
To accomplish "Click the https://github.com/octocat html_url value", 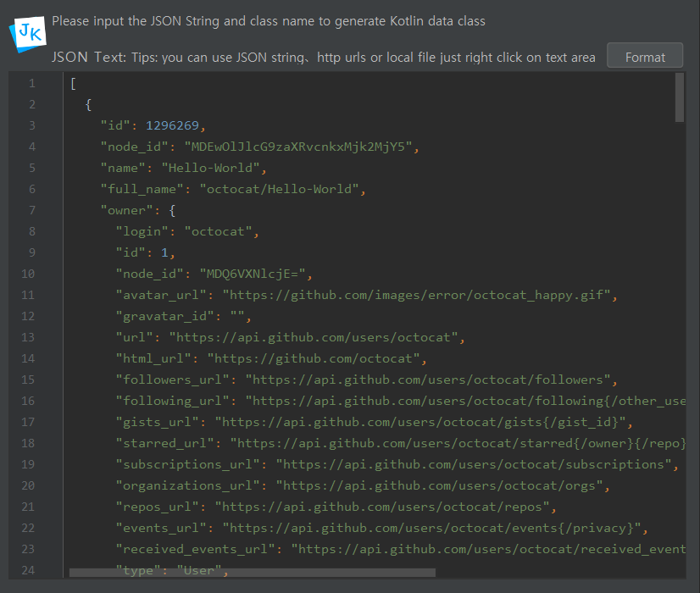I will pos(314,358).
